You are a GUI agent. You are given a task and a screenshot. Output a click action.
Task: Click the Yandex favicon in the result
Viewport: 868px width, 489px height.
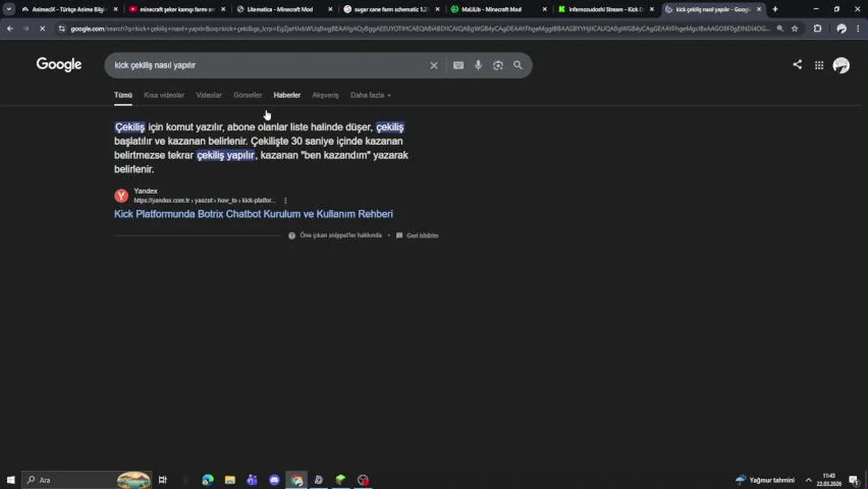pos(121,196)
